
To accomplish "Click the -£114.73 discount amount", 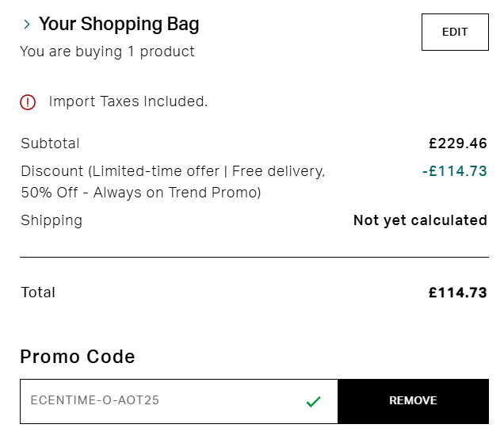I will 454,170.
